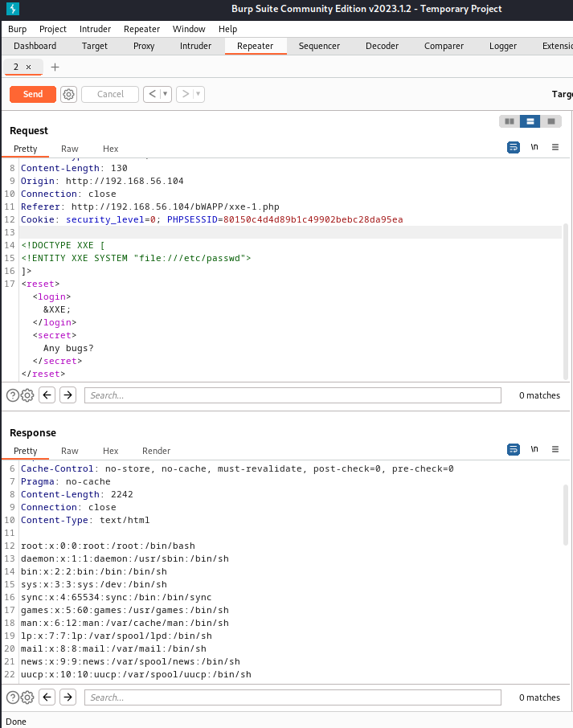Click the &XXE; entity reference
Viewport: 573px width, 728px height.
point(57,309)
